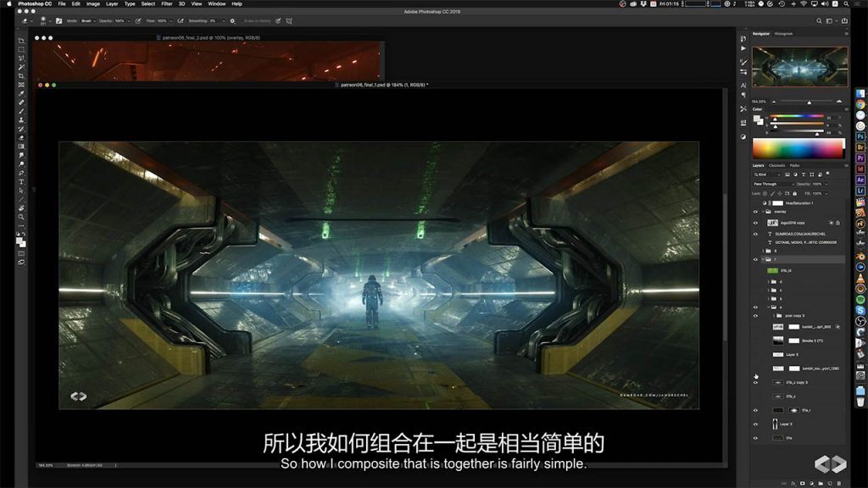Select the Move tool
Viewport: 868px width, 488px height.
tap(21, 41)
